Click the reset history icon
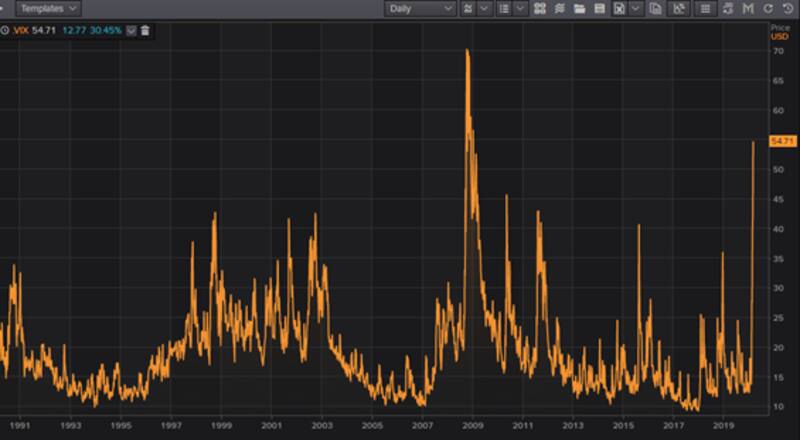Image resolution: width=800 pixels, height=440 pixels. (788, 8)
